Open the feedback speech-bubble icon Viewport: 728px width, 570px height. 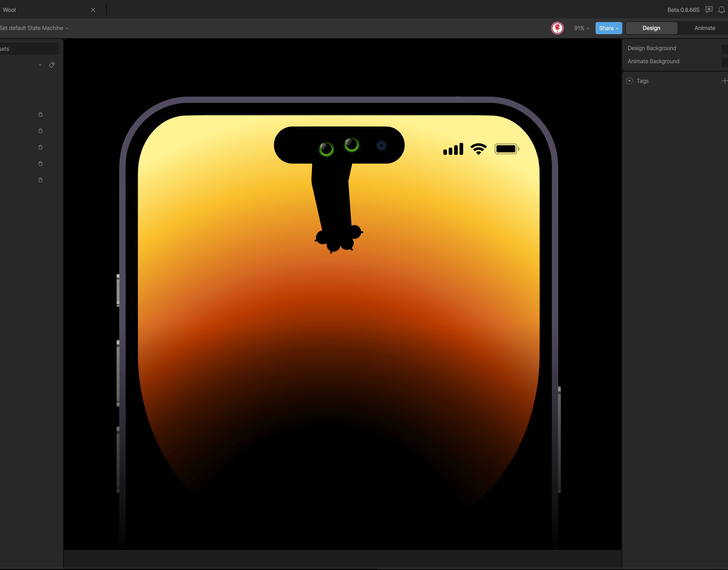click(709, 10)
